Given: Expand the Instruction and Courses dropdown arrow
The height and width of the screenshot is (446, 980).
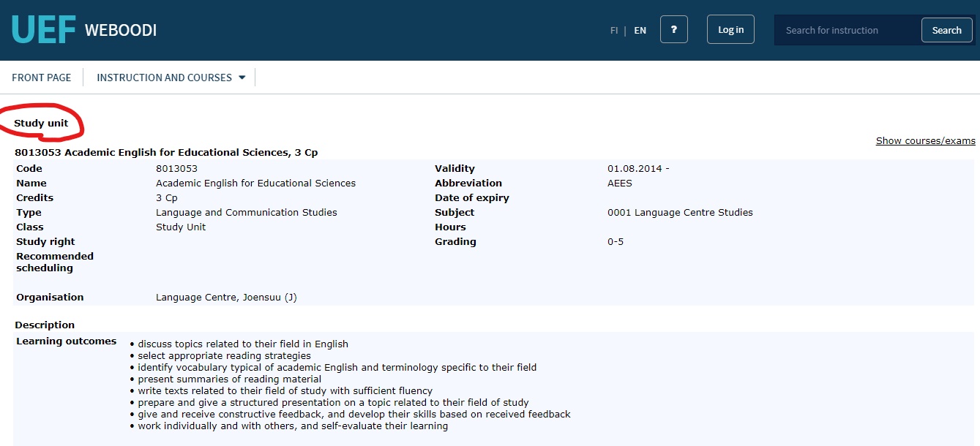Looking at the screenshot, I should pyautogui.click(x=242, y=78).
